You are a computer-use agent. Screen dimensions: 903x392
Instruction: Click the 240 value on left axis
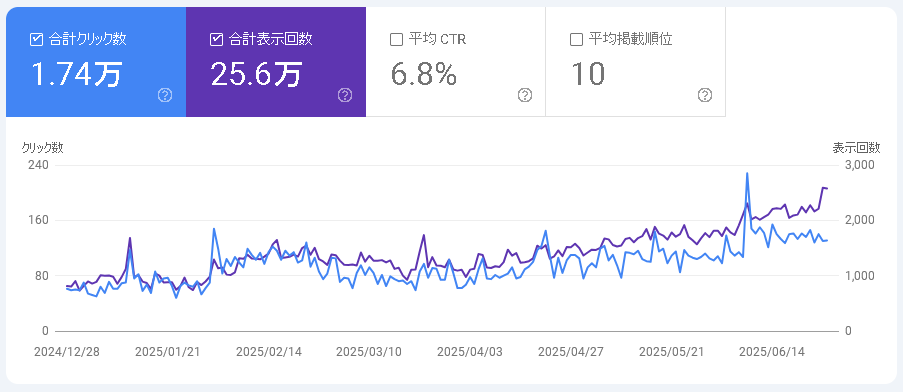38,165
